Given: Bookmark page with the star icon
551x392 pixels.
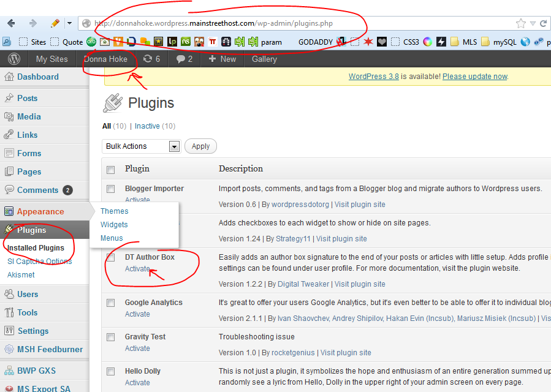Looking at the screenshot, I should (520, 23).
